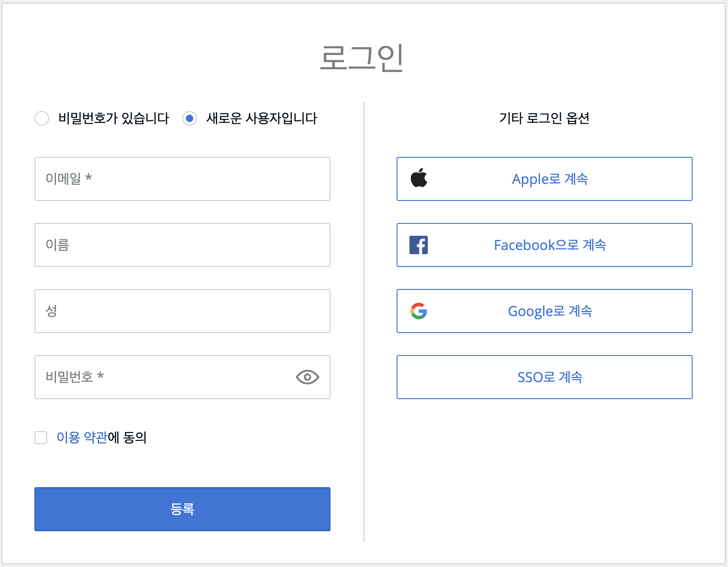Click into the '성' text field

coord(182,311)
